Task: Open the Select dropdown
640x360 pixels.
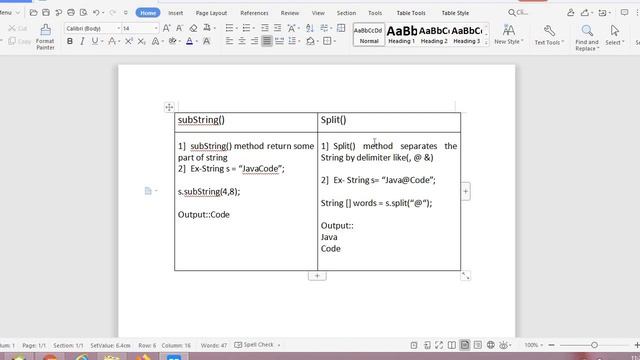Action: pyautogui.click(x=614, y=35)
